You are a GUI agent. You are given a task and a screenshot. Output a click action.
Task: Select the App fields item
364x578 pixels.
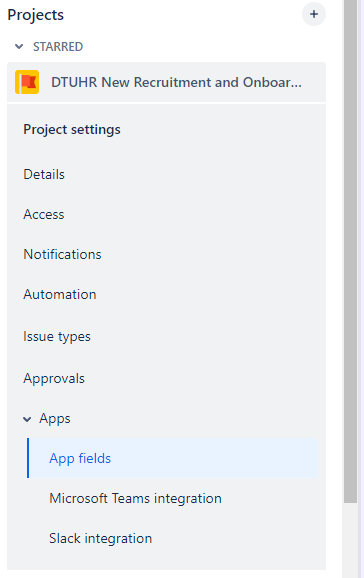click(173, 458)
